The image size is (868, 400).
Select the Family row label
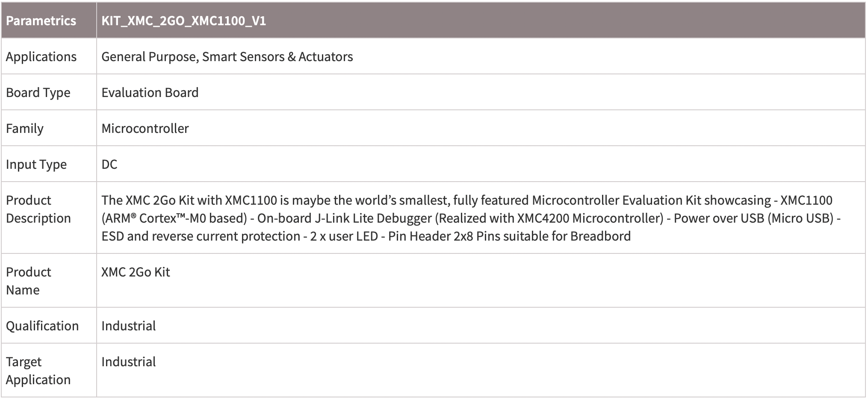tap(25, 128)
